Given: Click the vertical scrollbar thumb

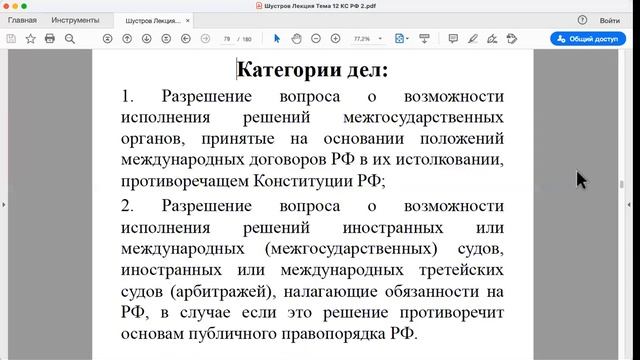Looking at the screenshot, I should [x=622, y=184].
